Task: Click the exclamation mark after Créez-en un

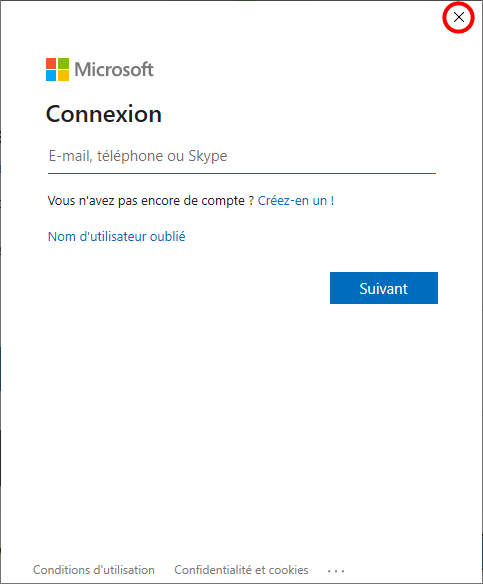Action: pyautogui.click(x=332, y=201)
